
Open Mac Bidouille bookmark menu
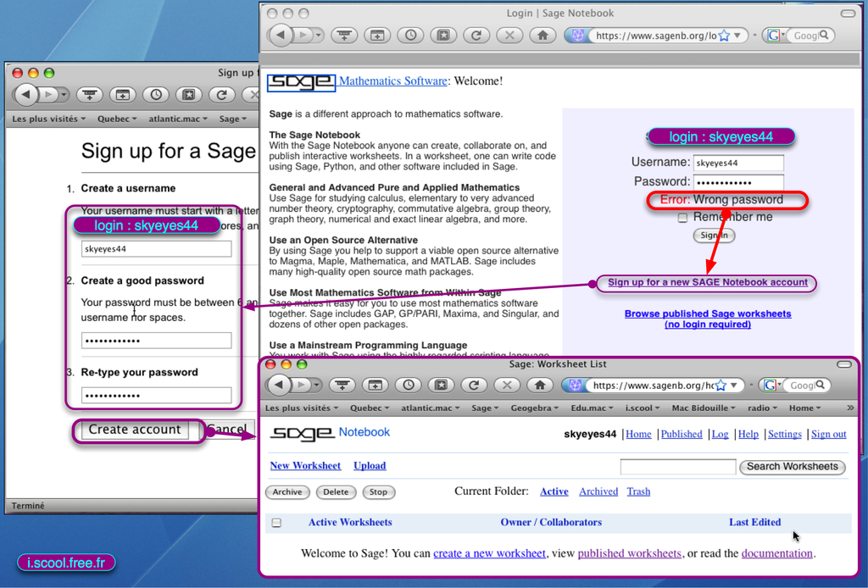703,408
